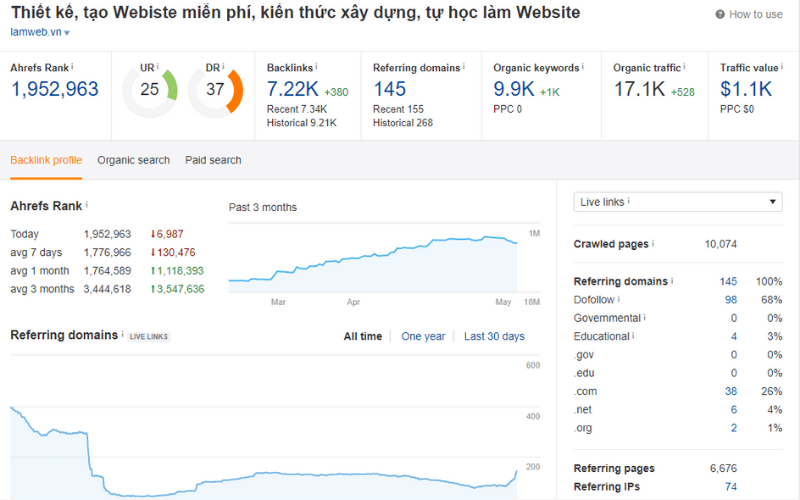The width and height of the screenshot is (800, 500).
Task: Open the Live links dropdown
Action: click(x=678, y=202)
